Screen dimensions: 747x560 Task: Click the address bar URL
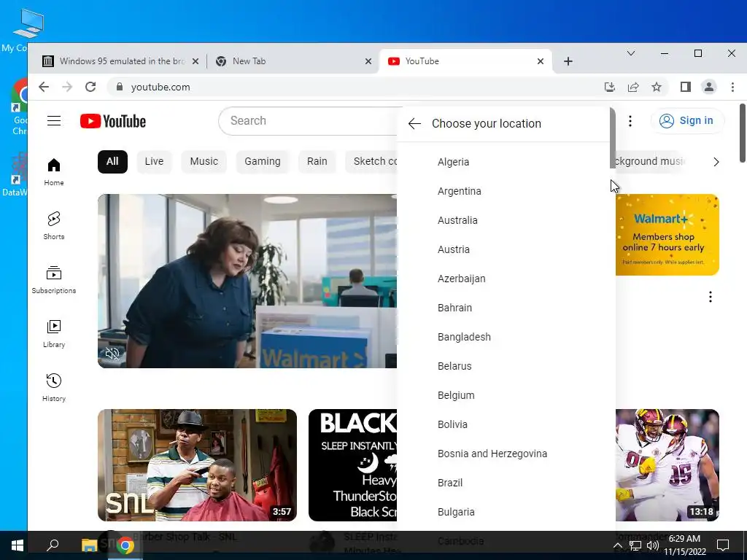[x=160, y=87]
